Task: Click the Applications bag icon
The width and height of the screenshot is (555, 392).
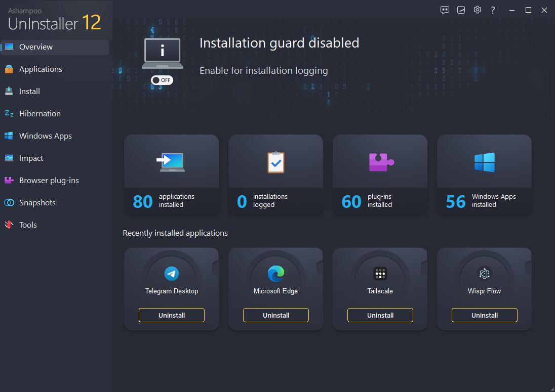Action: coord(9,69)
